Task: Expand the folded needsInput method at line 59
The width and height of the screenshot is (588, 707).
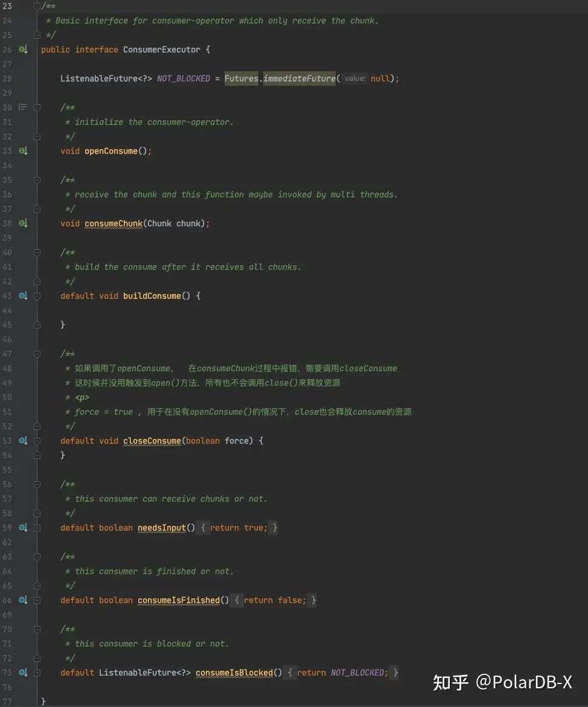Action: [37, 528]
